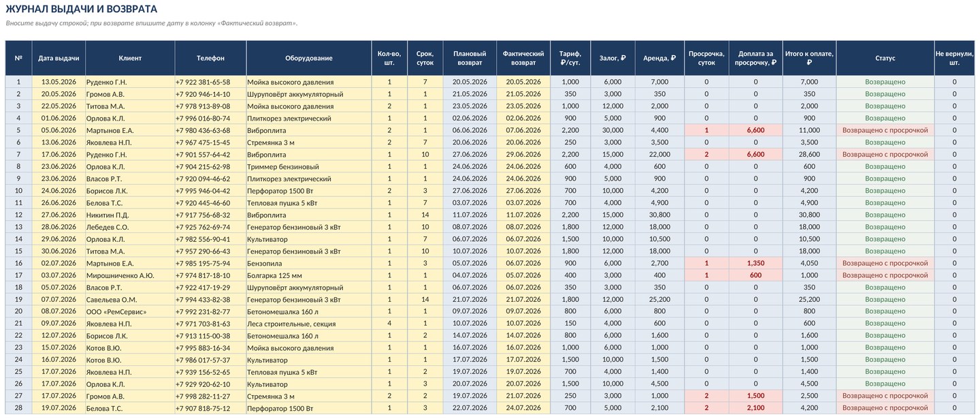
Task: Select the «Дата выдачи» column header
Action: (x=59, y=58)
